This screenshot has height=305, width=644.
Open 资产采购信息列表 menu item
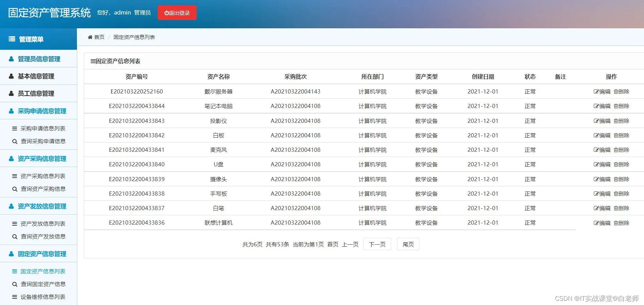point(43,176)
